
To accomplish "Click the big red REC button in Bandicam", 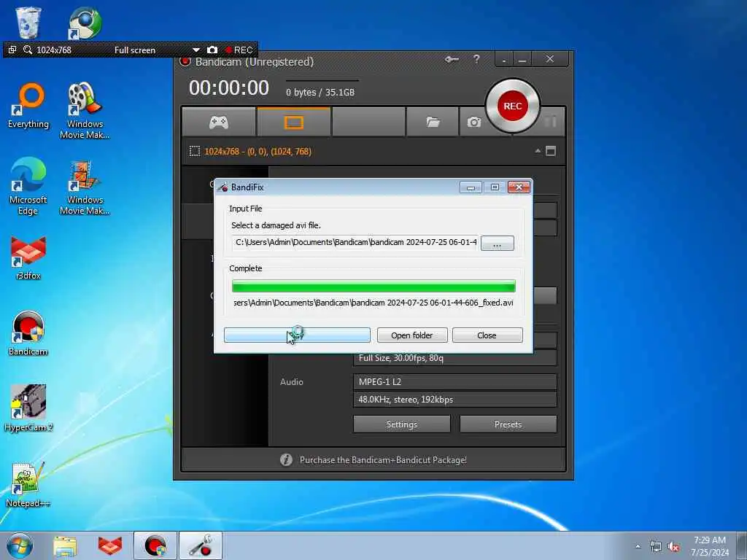I will point(513,106).
